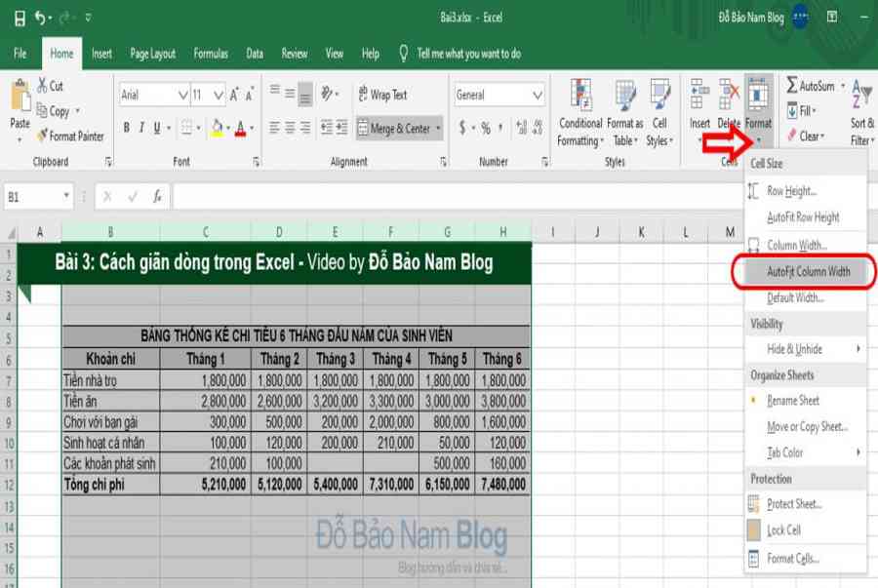Click Increase Indent icon
The width and height of the screenshot is (878, 588).
pyautogui.click(x=342, y=128)
